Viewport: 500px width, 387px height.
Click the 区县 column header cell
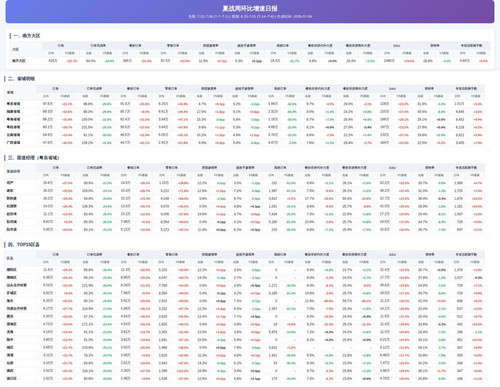coord(10,258)
